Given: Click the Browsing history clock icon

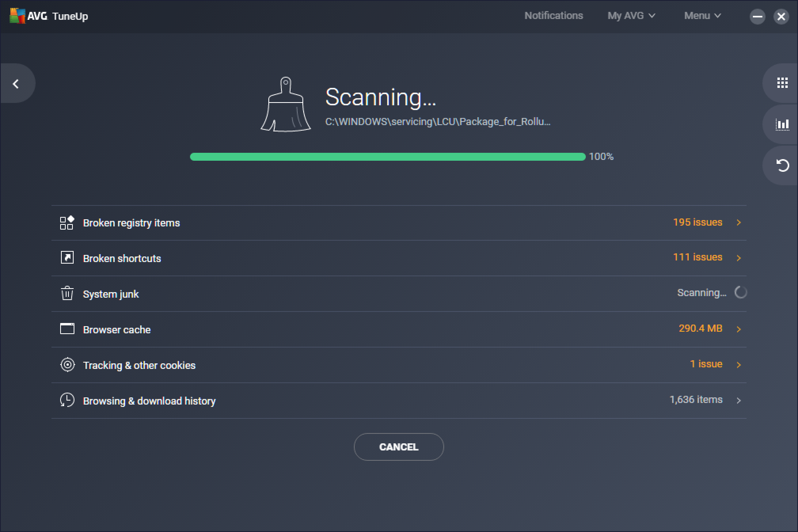Looking at the screenshot, I should (x=67, y=400).
